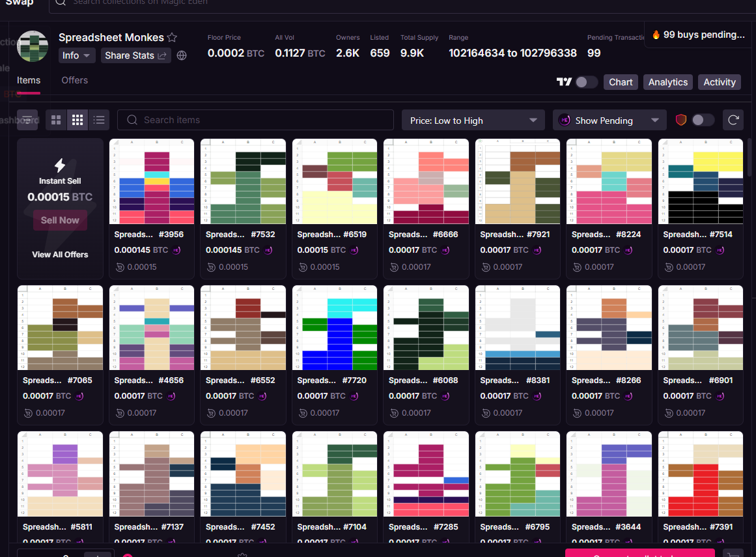Toggle the TradingView chart switch
Viewport: 756px width, 557px height.
click(x=586, y=82)
